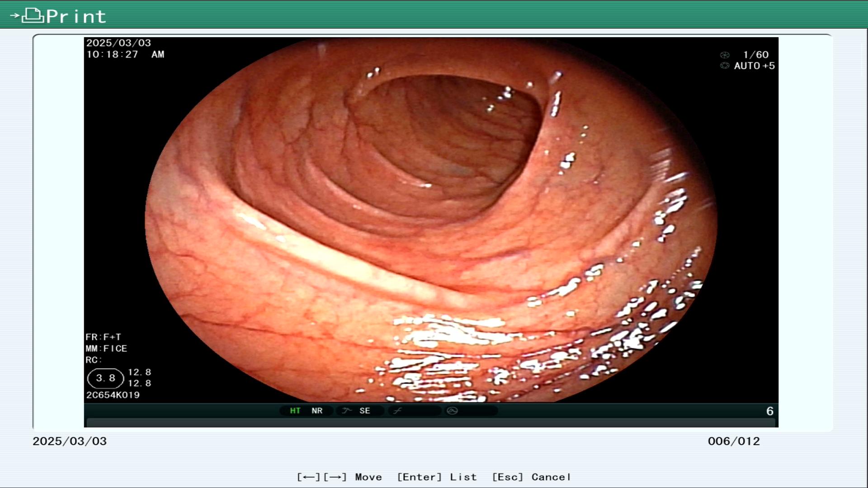
Task: Click the circular waveform icon in status bar
Action: 452,411
